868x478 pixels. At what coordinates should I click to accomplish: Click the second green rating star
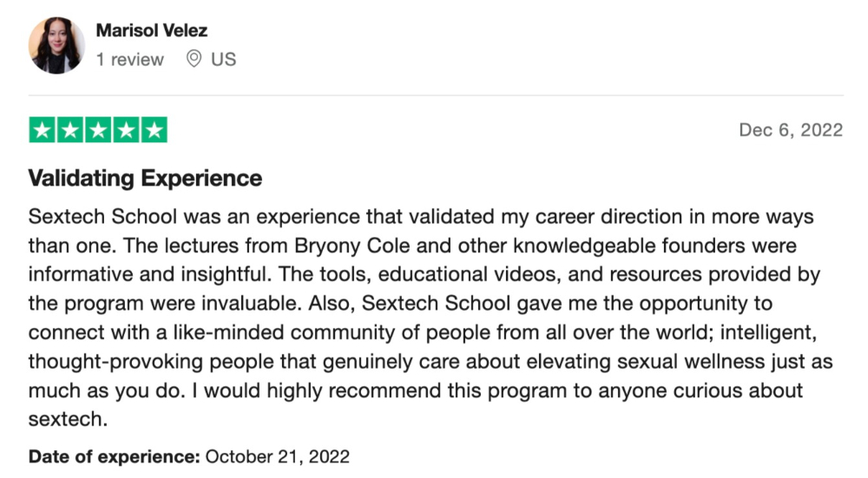click(70, 130)
